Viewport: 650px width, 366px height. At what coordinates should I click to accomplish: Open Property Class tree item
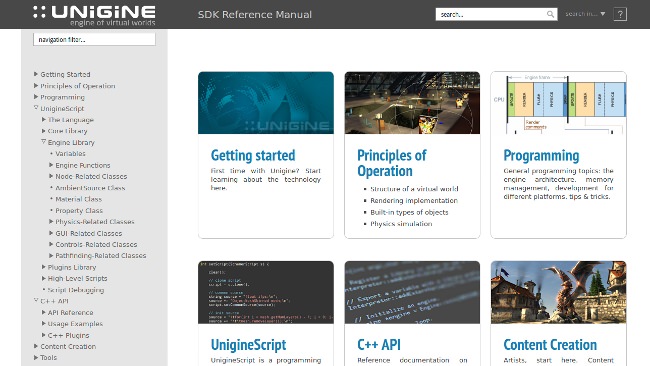[79, 211]
